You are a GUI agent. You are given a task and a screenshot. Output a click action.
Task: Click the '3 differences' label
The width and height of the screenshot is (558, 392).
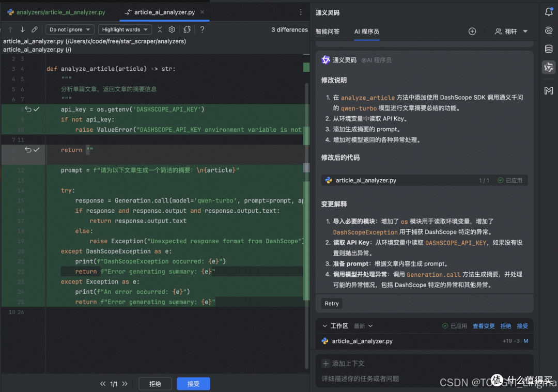(289, 29)
